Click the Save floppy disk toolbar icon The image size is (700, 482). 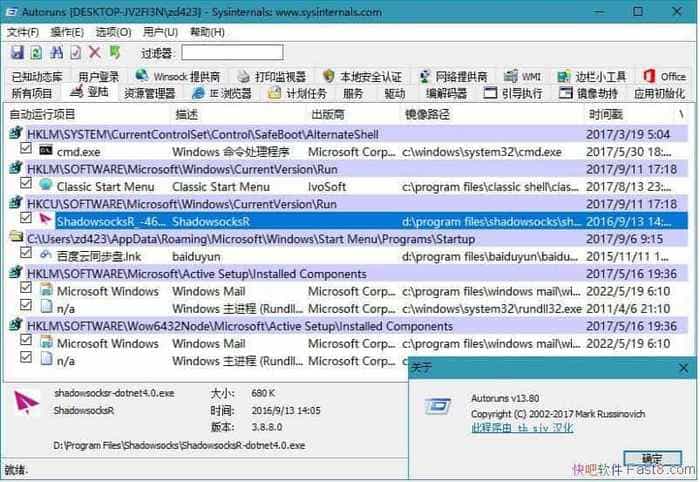pyautogui.click(x=16, y=52)
